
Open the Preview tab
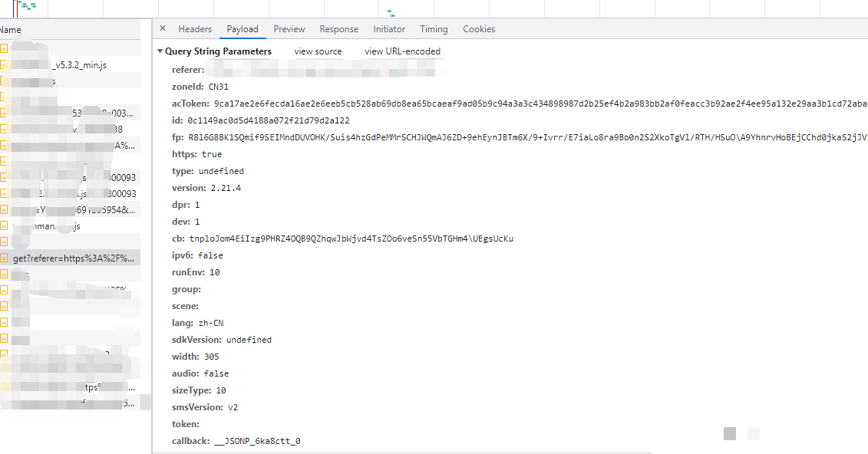[289, 29]
